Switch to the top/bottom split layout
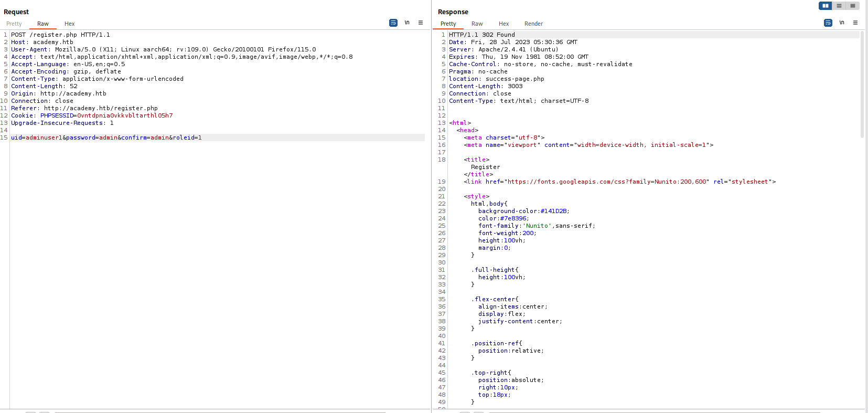 pyautogui.click(x=839, y=6)
